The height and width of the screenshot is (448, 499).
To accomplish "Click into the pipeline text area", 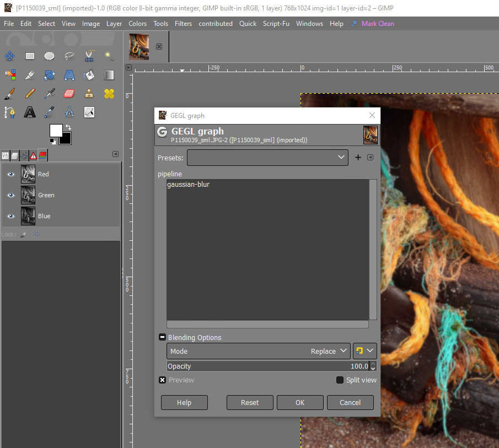I will pyautogui.click(x=267, y=248).
